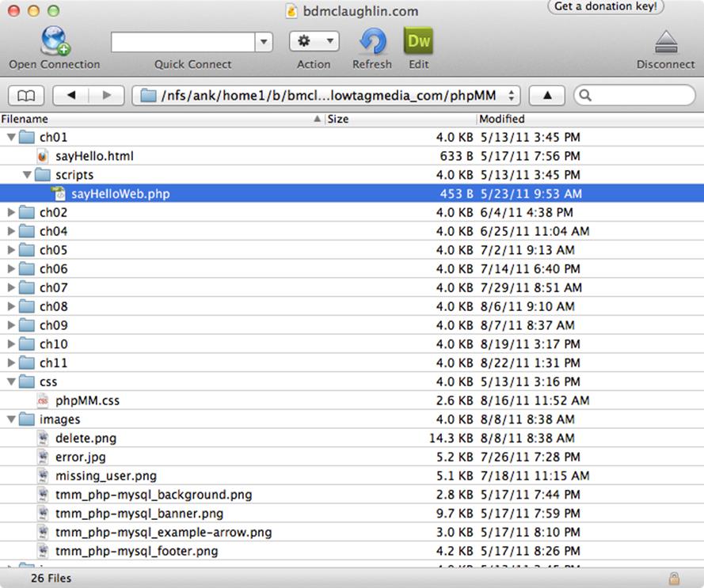Click the scripts folder icon
The image size is (704, 588).
(43, 175)
